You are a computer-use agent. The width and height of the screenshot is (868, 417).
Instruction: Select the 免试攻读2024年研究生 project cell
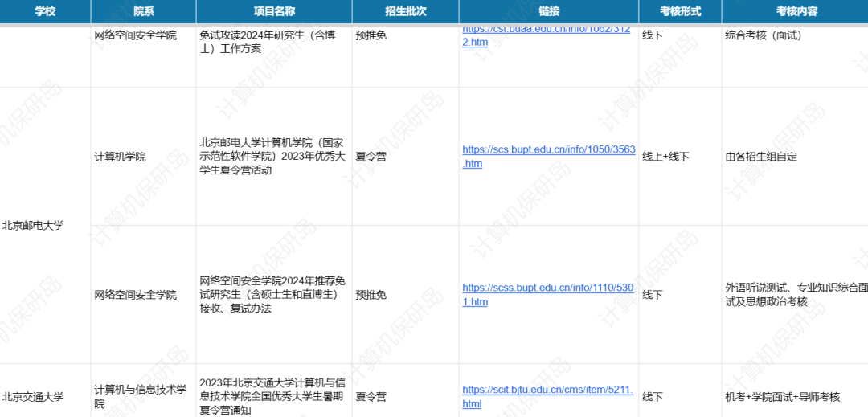(273, 55)
